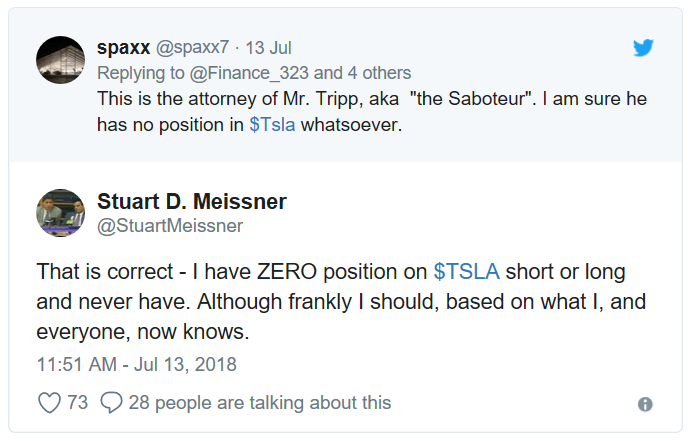Click the quoted reply text by spaxx
The width and height of the screenshot is (692, 441).
pos(372,112)
